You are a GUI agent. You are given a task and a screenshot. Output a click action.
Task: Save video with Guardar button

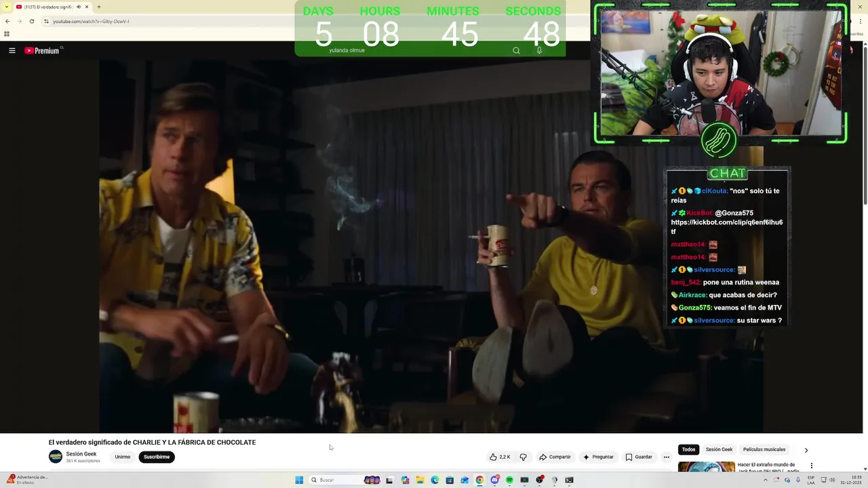(x=639, y=457)
